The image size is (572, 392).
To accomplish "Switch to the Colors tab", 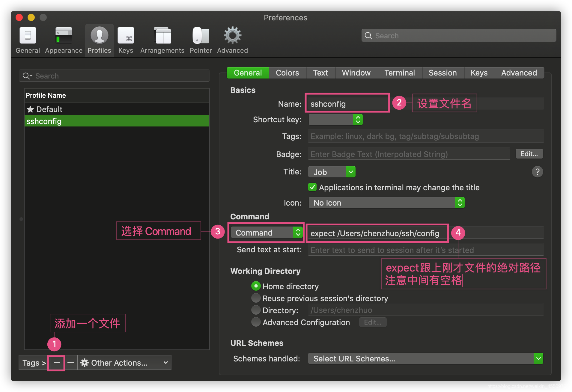I will click(x=287, y=73).
